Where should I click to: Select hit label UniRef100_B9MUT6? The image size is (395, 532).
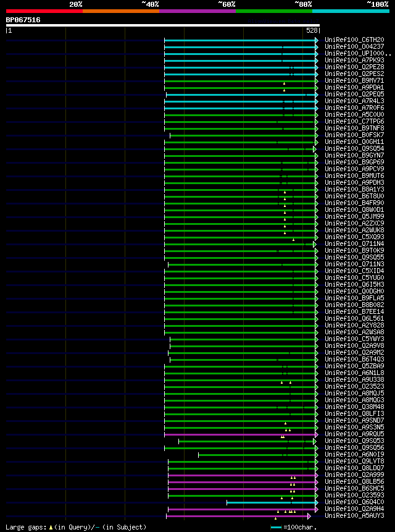354,175
